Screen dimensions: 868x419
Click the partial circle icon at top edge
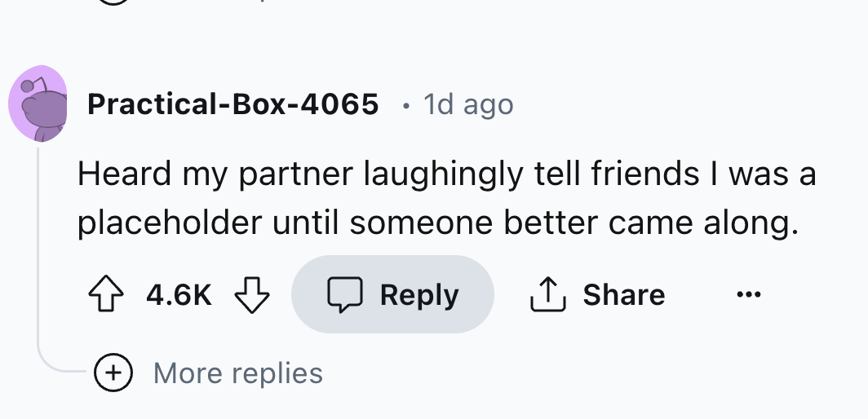point(113,2)
